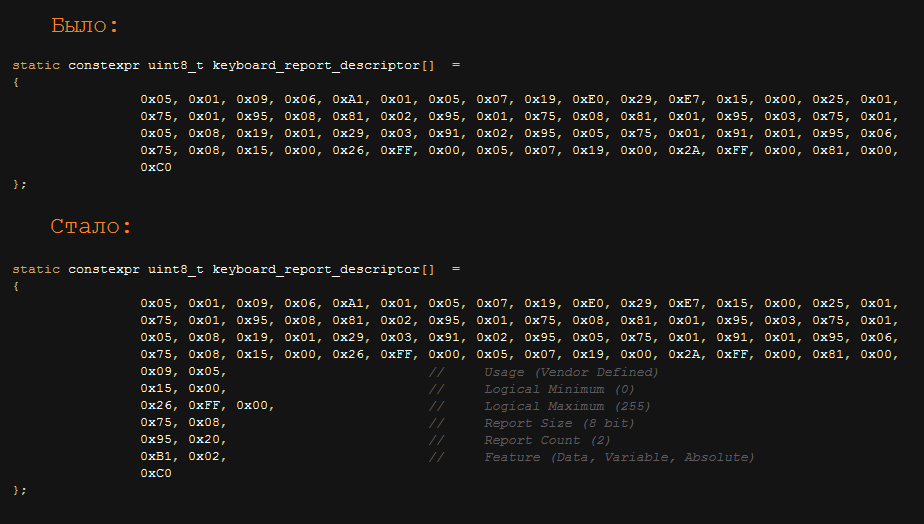The image size is (924, 524).
Task: Click the "0x09, 0x05," code line
Action: (184, 372)
